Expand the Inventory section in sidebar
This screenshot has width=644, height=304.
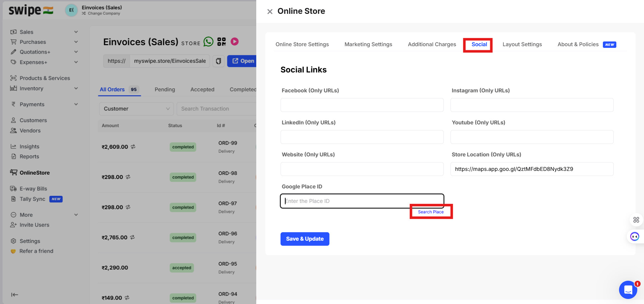76,88
